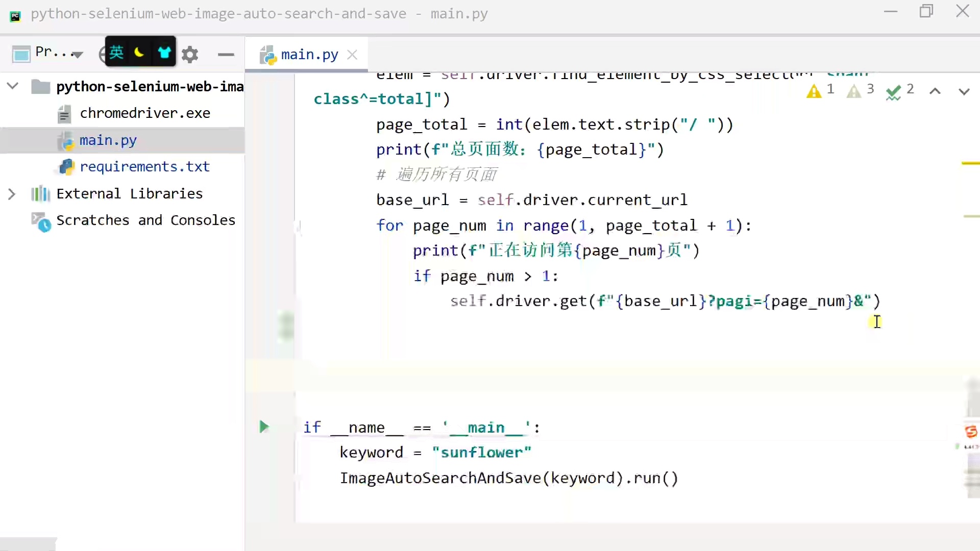This screenshot has width=980, height=551.
Task: Run the script via the gutter play icon
Action: [x=264, y=427]
